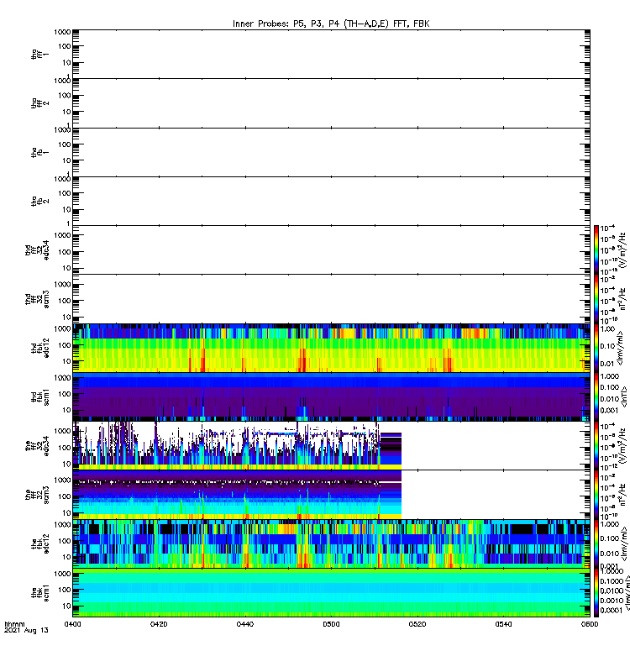Click the "thd fff 32 scm3" axis label

[37, 299]
